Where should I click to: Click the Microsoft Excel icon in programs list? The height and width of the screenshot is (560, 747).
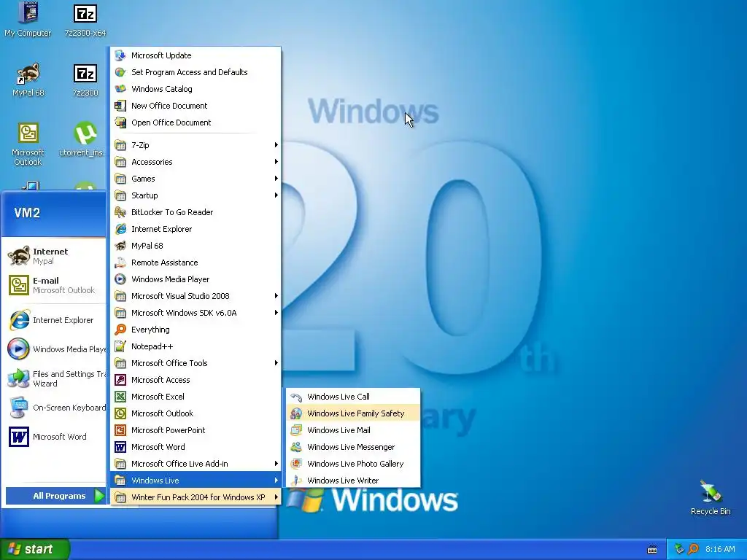[120, 397]
